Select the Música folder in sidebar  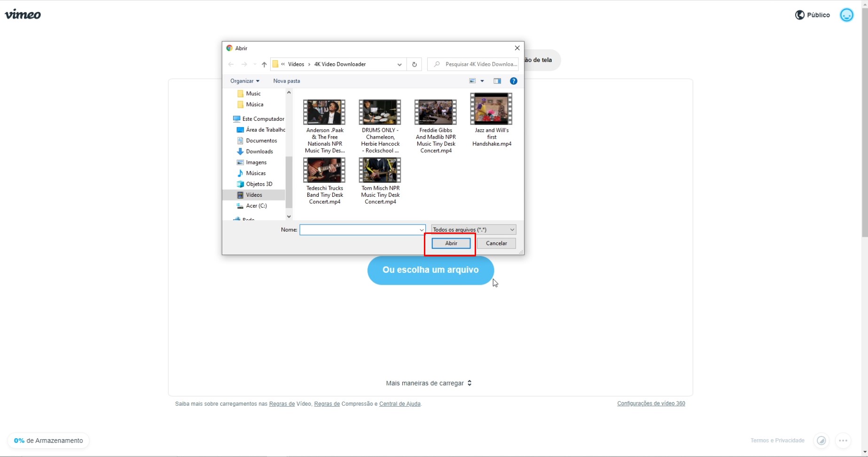point(254,104)
